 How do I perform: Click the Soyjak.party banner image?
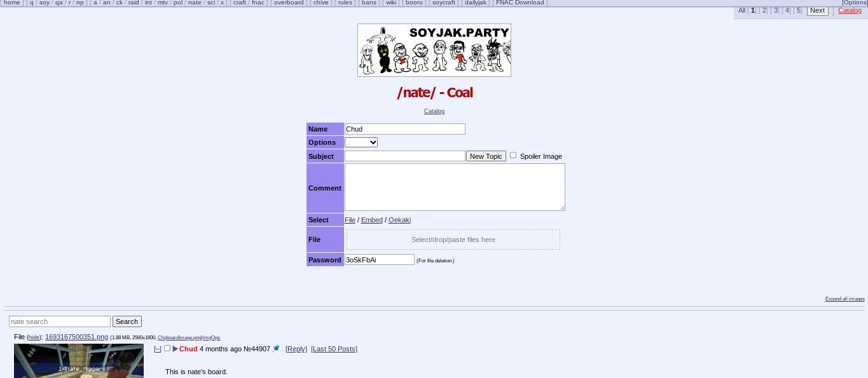[x=434, y=50]
